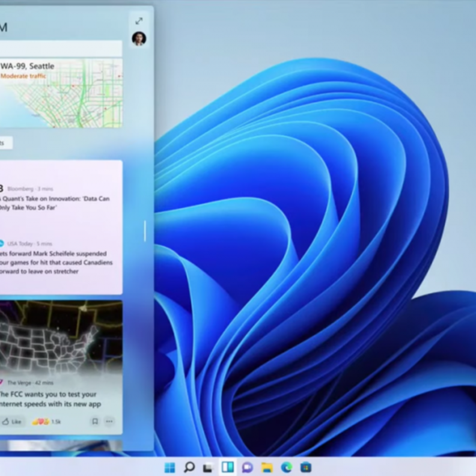Launch the Chat app from taskbar
This screenshot has width=476, height=476.
tap(247, 467)
